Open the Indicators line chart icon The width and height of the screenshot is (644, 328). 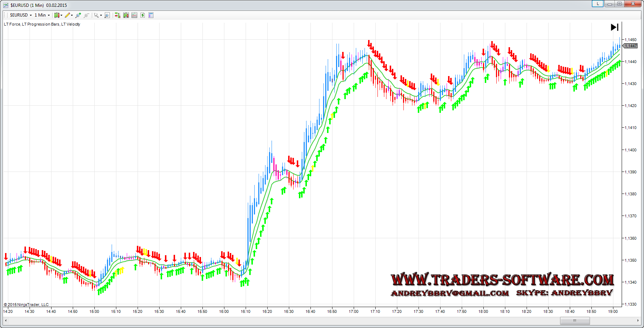point(134,15)
